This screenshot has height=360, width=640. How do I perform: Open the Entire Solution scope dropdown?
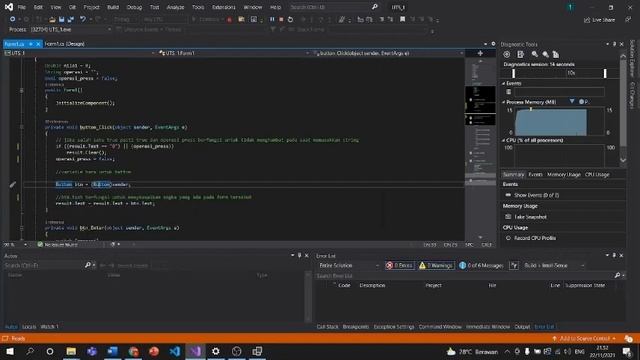click(x=349, y=265)
